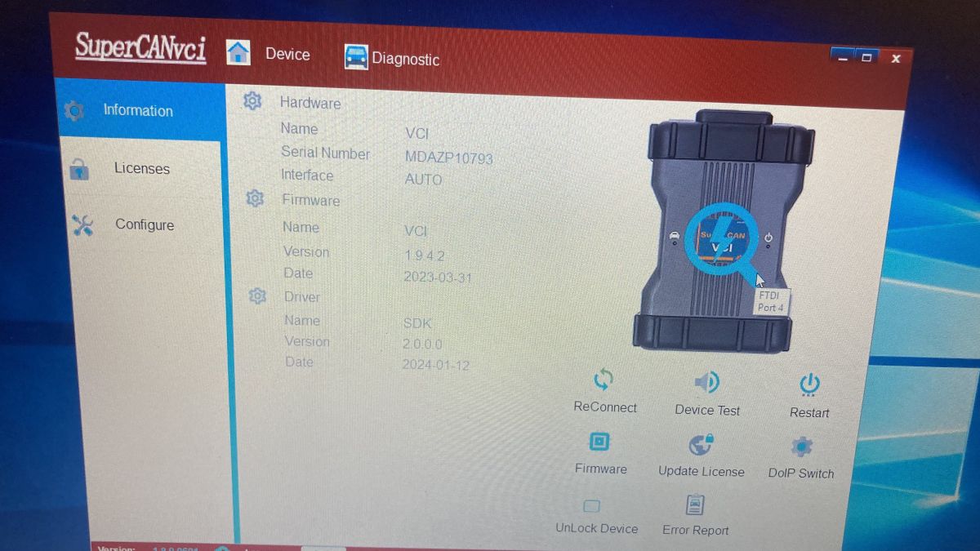Viewport: 980px width, 551px height.
Task: Open the Error Report icon
Action: (695, 504)
